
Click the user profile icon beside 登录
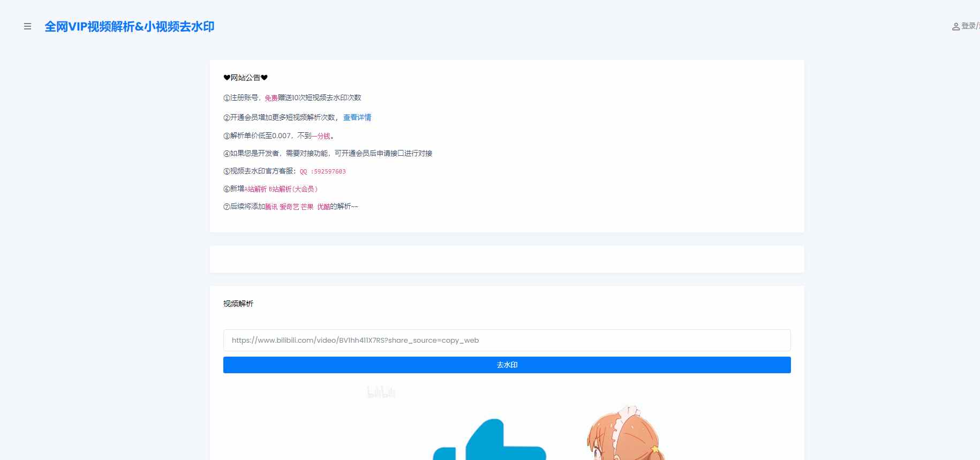pos(955,27)
